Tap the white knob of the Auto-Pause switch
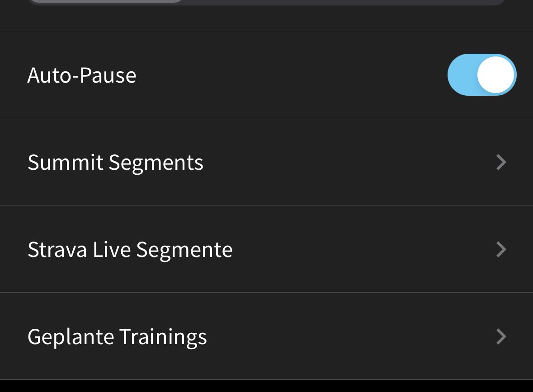 [495, 75]
